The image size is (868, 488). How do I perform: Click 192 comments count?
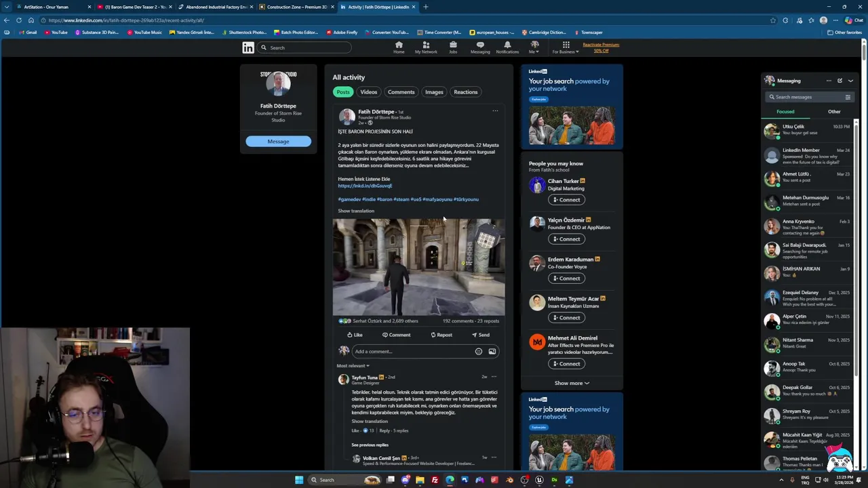[x=458, y=321]
